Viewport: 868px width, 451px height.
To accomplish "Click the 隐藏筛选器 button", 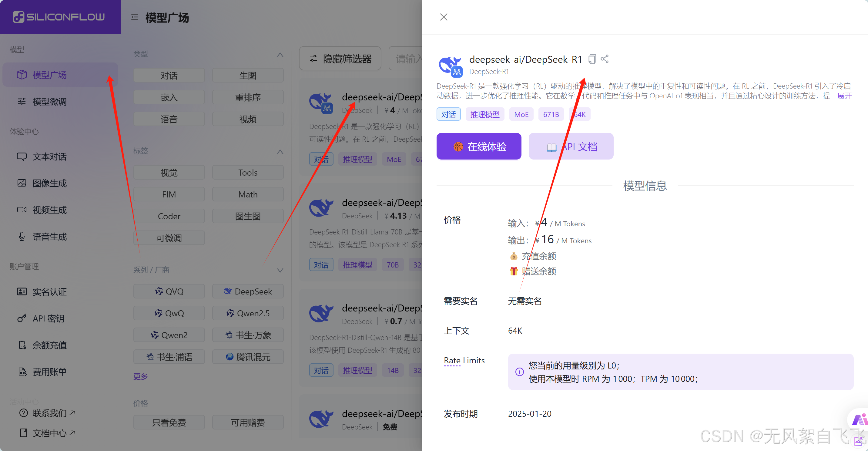I will click(x=340, y=59).
